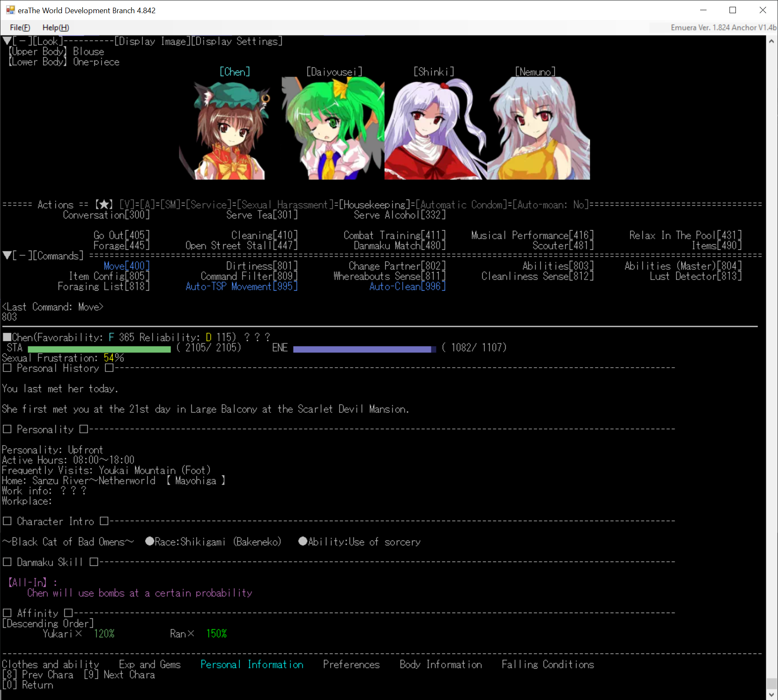Click the vertical scrollbar down arrow
The image size is (778, 700).
(772, 694)
